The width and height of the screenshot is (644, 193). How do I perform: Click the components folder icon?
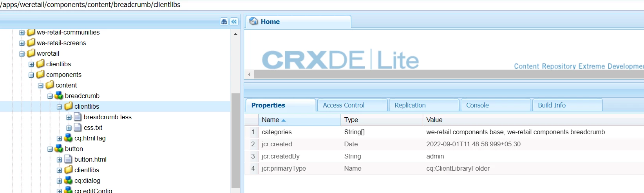pyautogui.click(x=40, y=75)
